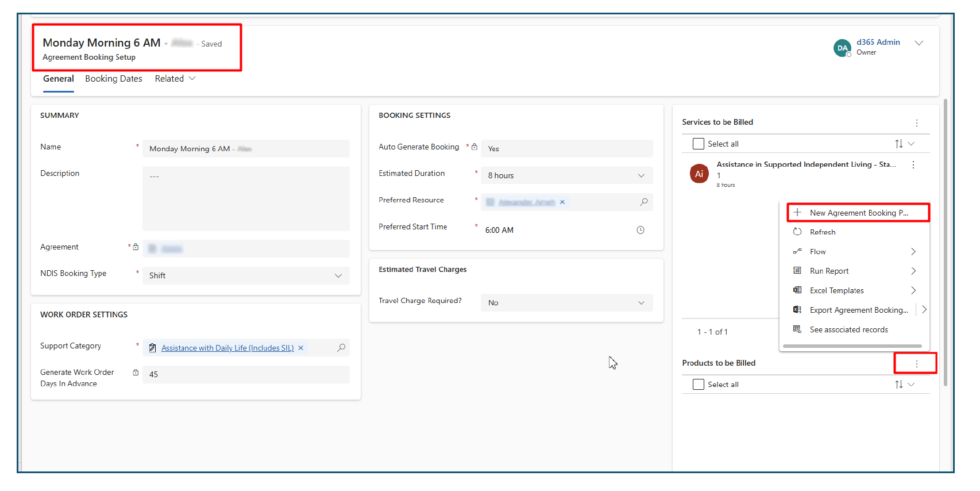Remove the Assistance with Daily Life lookup value

(x=300, y=348)
